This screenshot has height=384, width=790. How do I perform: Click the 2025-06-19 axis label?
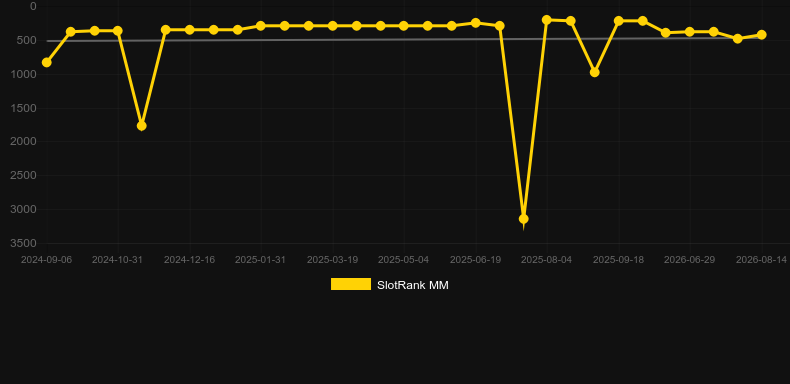[x=476, y=260]
